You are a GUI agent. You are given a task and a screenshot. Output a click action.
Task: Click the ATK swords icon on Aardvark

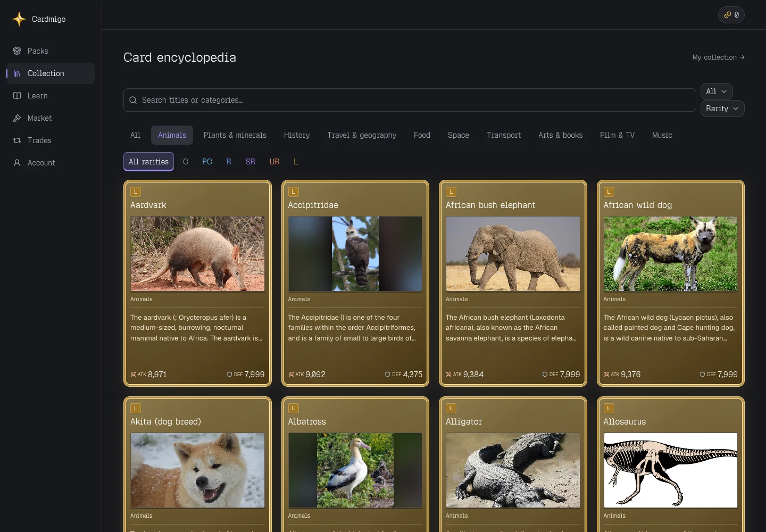pos(133,375)
